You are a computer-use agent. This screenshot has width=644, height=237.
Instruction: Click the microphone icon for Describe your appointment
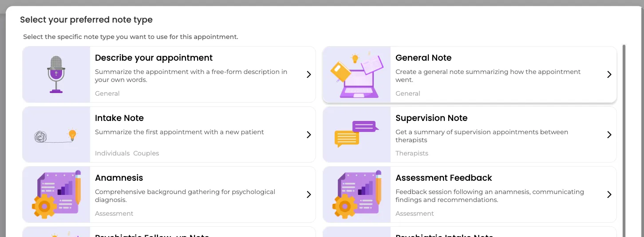tap(56, 74)
